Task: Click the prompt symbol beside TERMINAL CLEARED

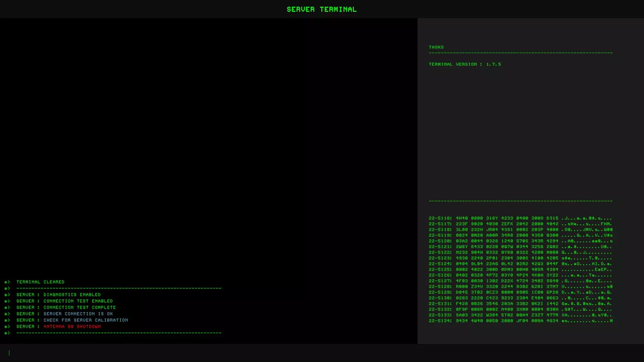Action: click(x=7, y=282)
